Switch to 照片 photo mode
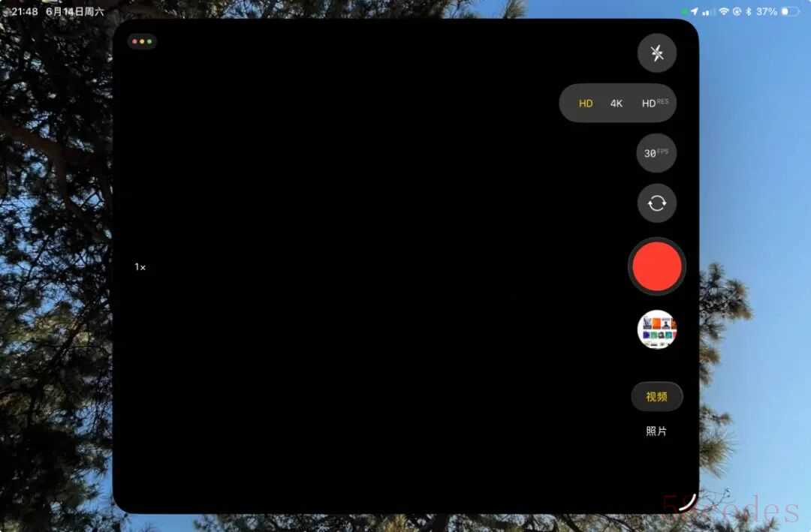 click(x=656, y=431)
